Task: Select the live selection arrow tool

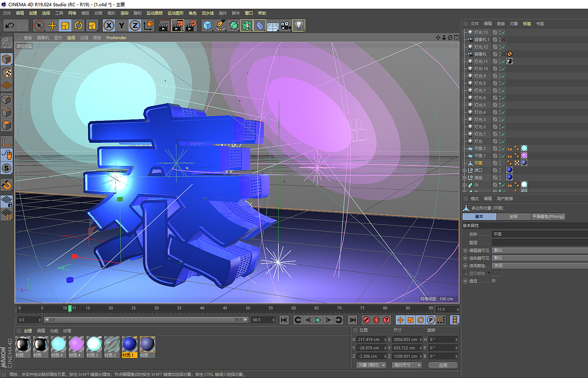Action: tap(39, 26)
